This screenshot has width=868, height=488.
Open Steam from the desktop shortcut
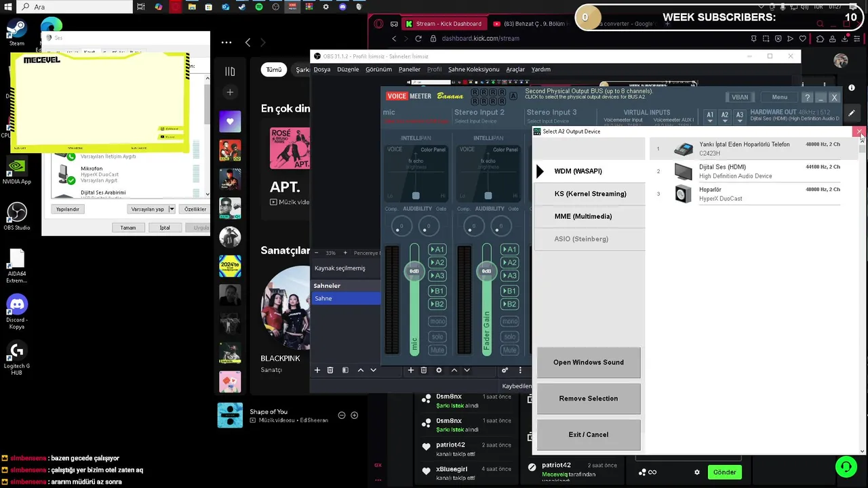click(x=16, y=31)
